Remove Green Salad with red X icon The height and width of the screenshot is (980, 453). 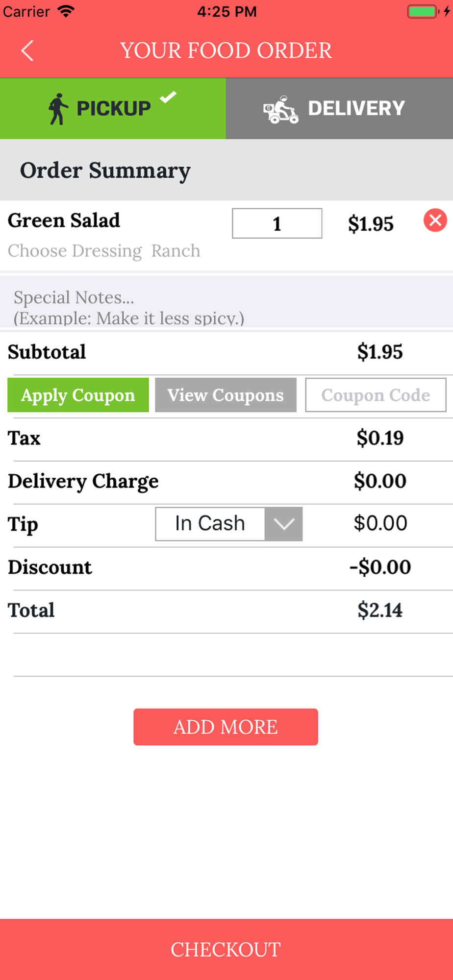435,220
